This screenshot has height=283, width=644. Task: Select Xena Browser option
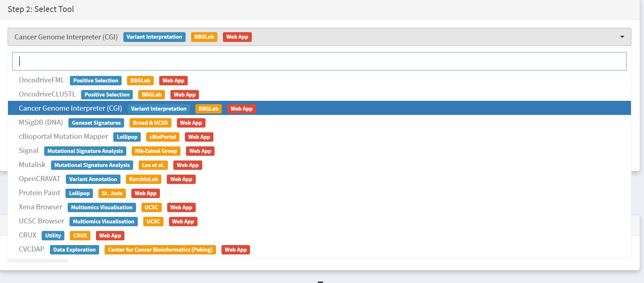[x=319, y=207]
